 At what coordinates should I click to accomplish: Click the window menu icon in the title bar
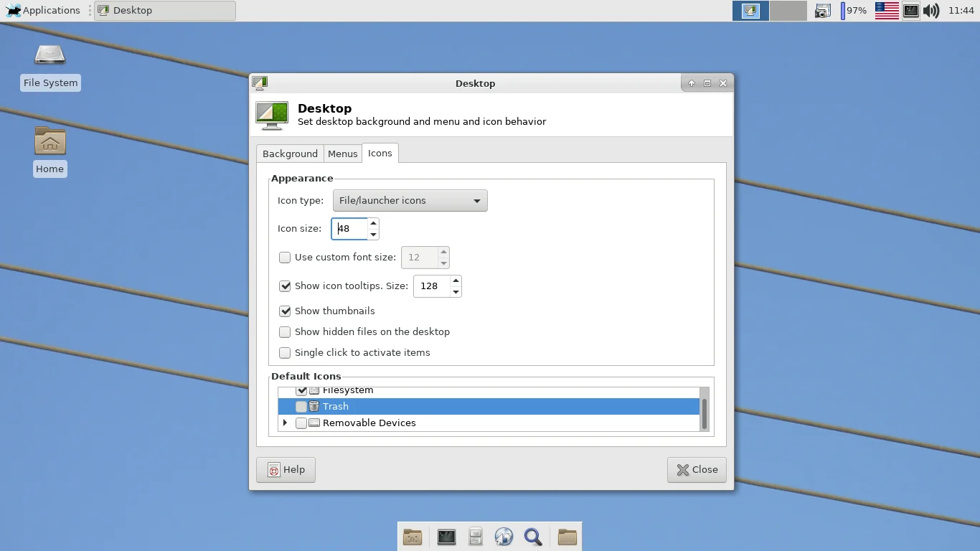[260, 83]
